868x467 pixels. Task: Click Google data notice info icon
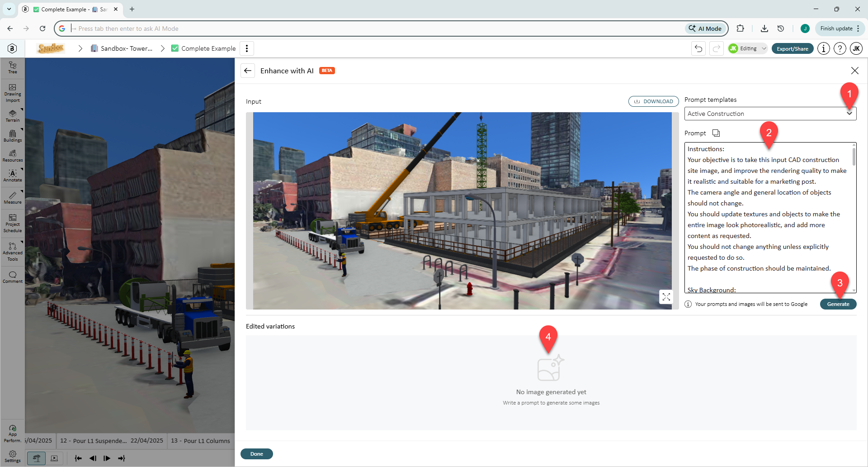coord(688,304)
